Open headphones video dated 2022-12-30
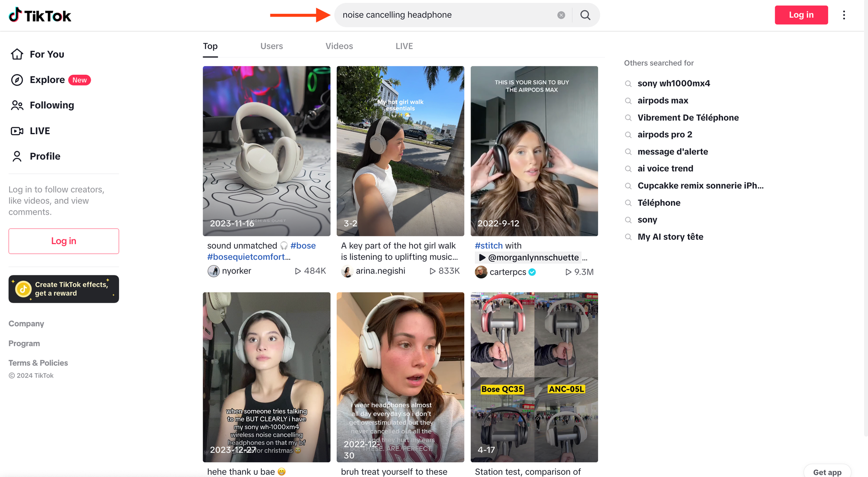 coord(400,377)
